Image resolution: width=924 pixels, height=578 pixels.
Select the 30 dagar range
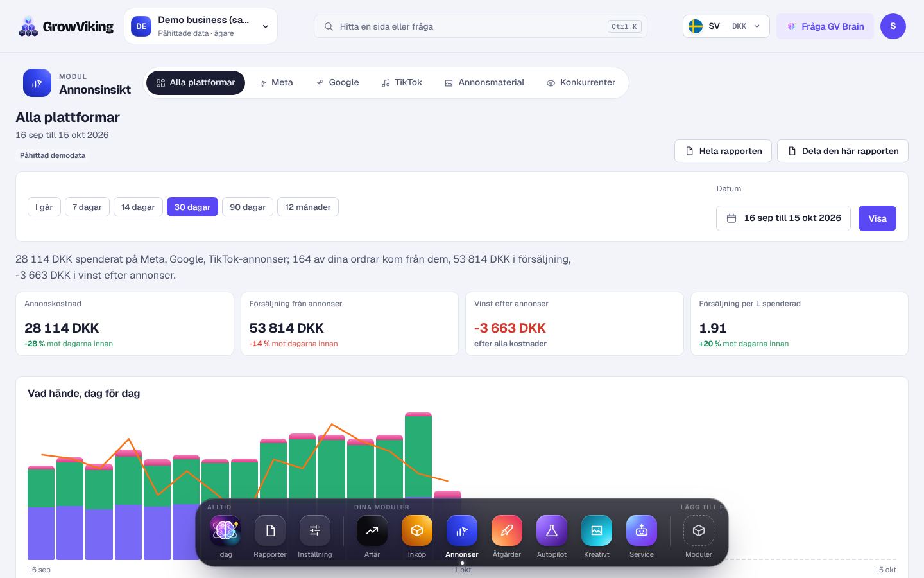[193, 207]
